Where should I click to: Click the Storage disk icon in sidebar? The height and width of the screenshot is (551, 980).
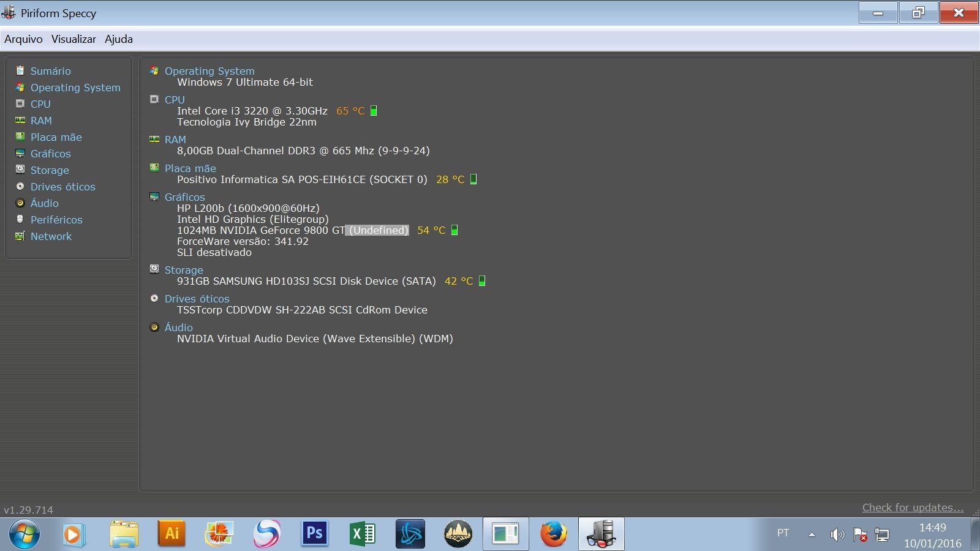(20, 170)
